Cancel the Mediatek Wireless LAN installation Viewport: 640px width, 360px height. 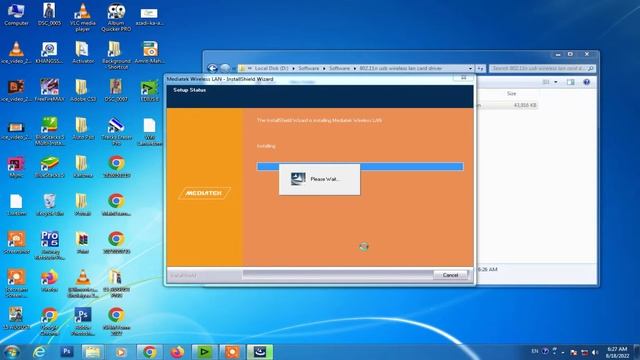(451, 275)
